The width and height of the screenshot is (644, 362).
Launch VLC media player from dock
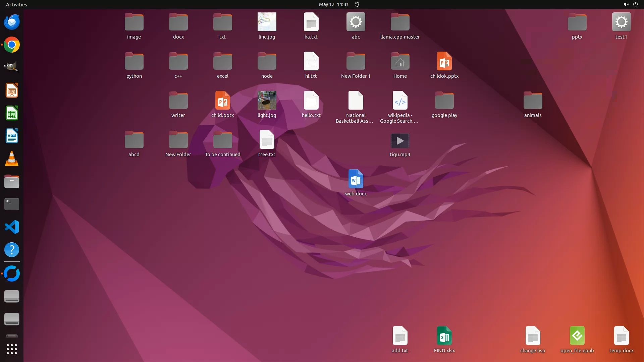[12, 159]
